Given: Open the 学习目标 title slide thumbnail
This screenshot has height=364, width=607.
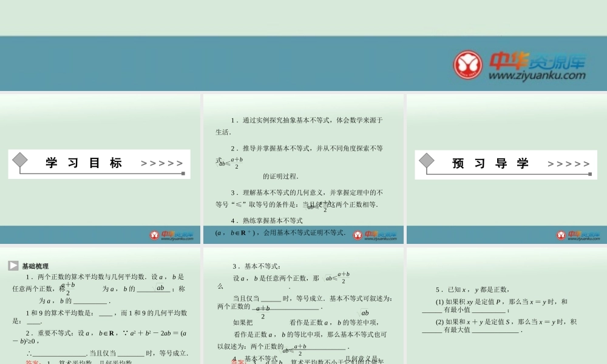Looking at the screenshot, I should click(x=100, y=169).
